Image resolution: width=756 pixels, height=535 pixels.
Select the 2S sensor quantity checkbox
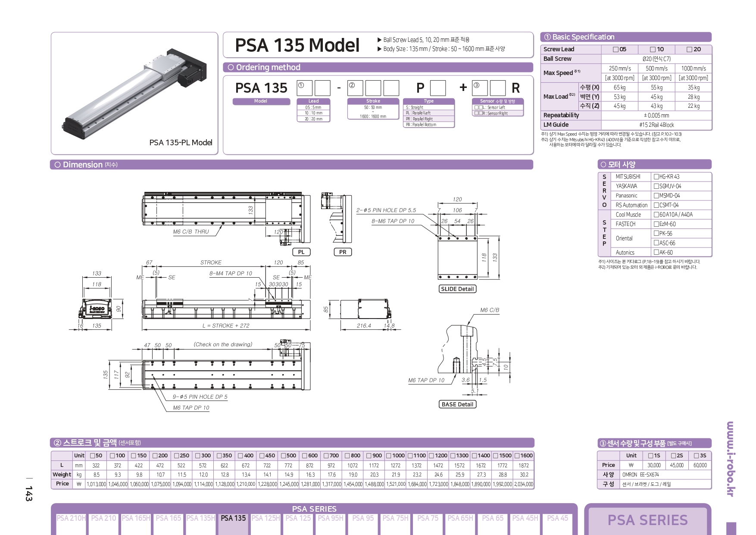[x=674, y=456]
